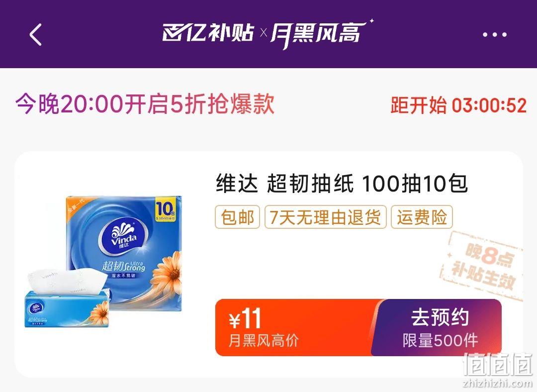Tap the 限量500件 limit label
This screenshot has height=392, width=537.
pyautogui.click(x=440, y=341)
